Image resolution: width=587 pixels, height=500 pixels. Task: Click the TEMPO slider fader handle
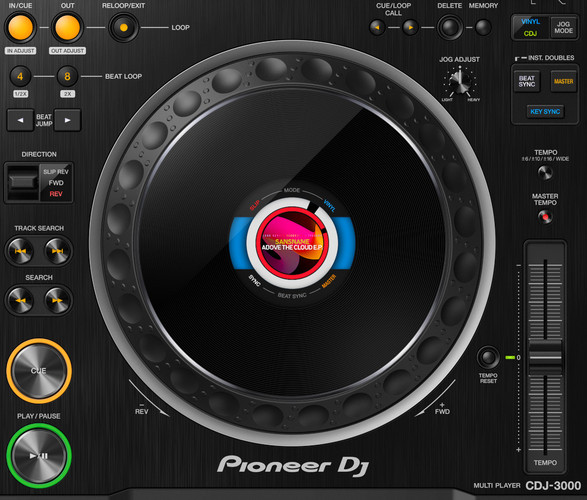click(x=545, y=357)
